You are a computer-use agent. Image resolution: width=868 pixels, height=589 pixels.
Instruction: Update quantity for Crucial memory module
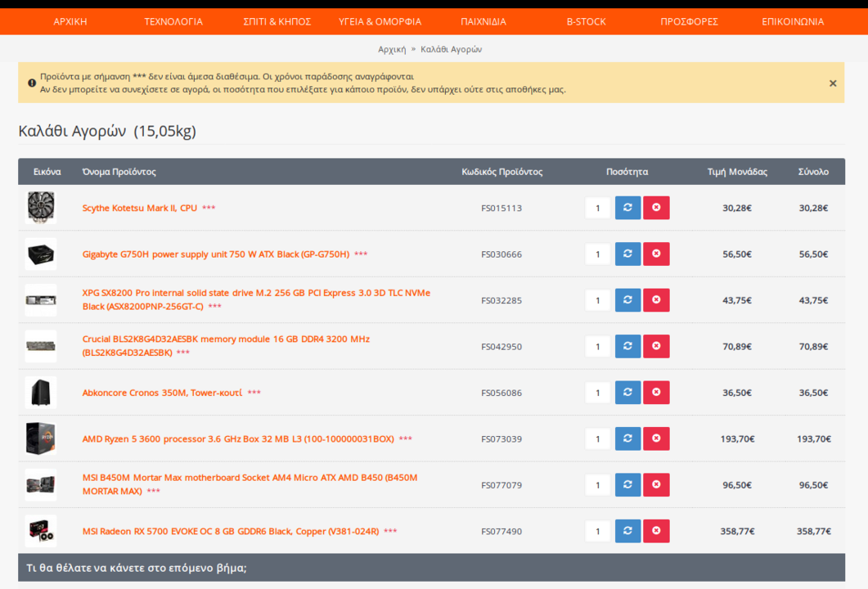click(627, 346)
